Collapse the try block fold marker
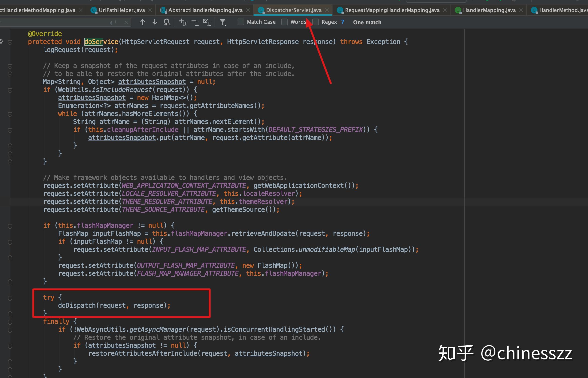This screenshot has height=378, width=588. 10,298
